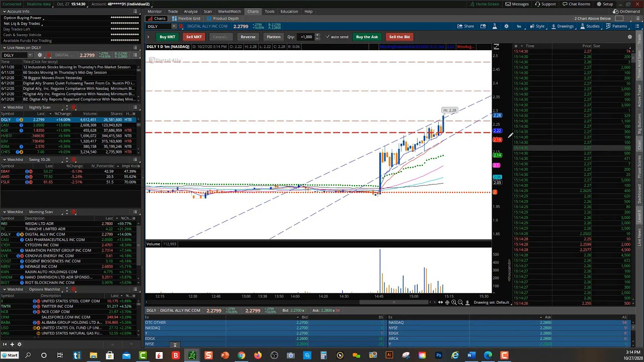Open the Education tab
Image resolution: width=644 pixels, height=362 pixels.
pyautogui.click(x=289, y=11)
